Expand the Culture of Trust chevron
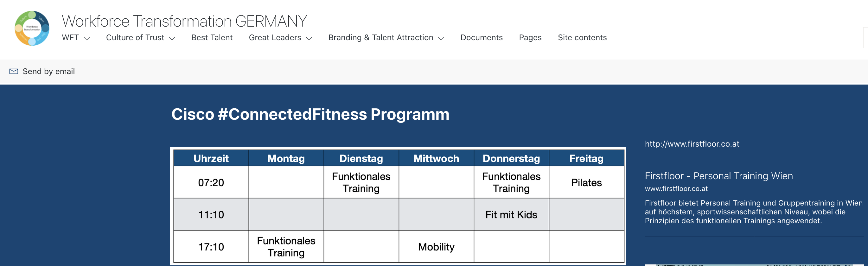Viewport: 868px width, 266px height. (172, 38)
